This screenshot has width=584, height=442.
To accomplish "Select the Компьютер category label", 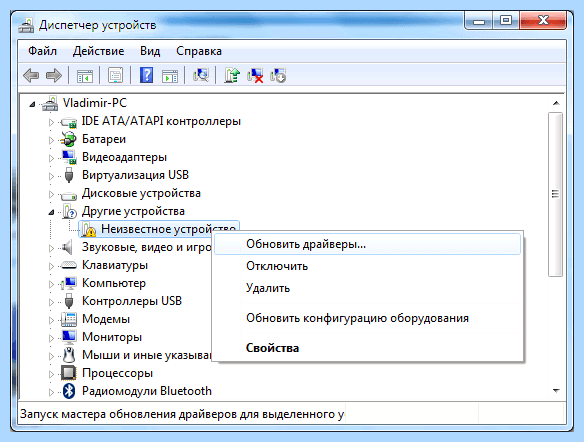I will coord(114,283).
